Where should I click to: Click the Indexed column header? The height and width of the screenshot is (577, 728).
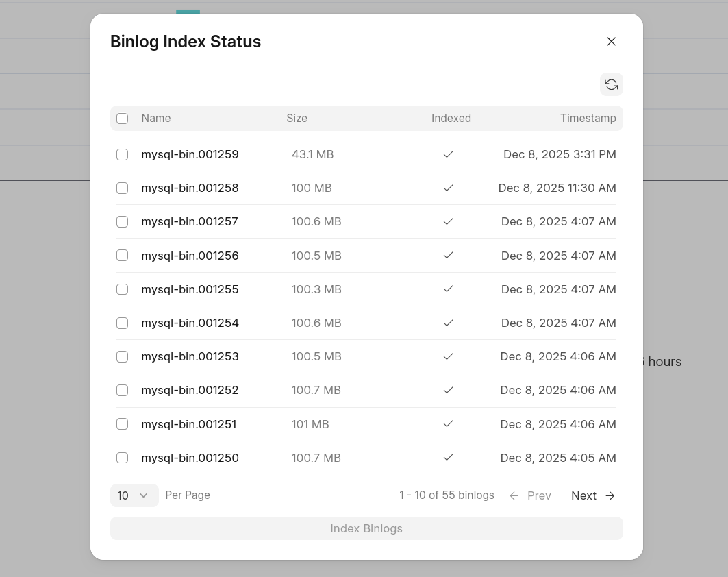[x=451, y=119]
